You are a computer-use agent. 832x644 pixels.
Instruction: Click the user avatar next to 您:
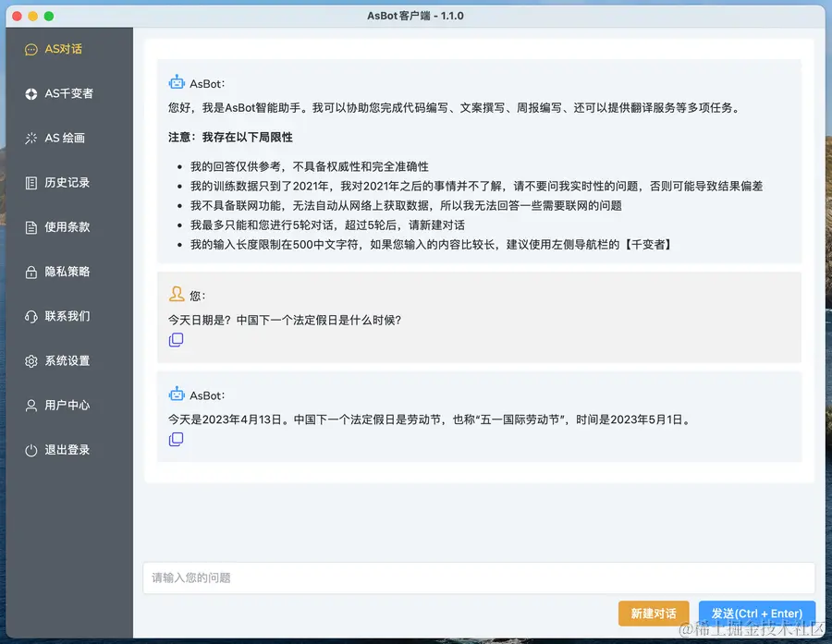177,294
